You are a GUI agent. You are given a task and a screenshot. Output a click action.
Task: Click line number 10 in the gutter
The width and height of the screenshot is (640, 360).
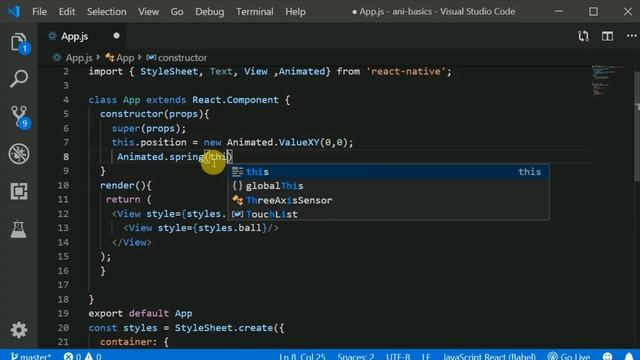(63, 186)
